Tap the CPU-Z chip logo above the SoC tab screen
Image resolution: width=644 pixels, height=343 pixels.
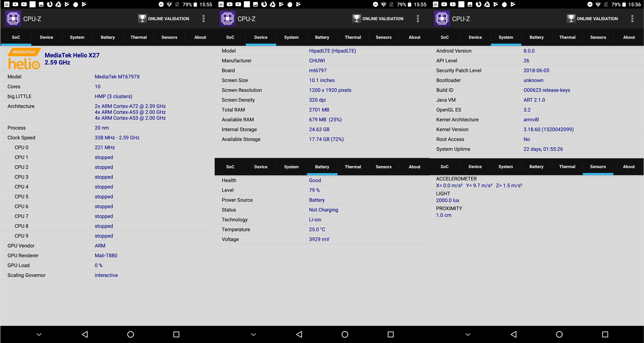pos(13,18)
